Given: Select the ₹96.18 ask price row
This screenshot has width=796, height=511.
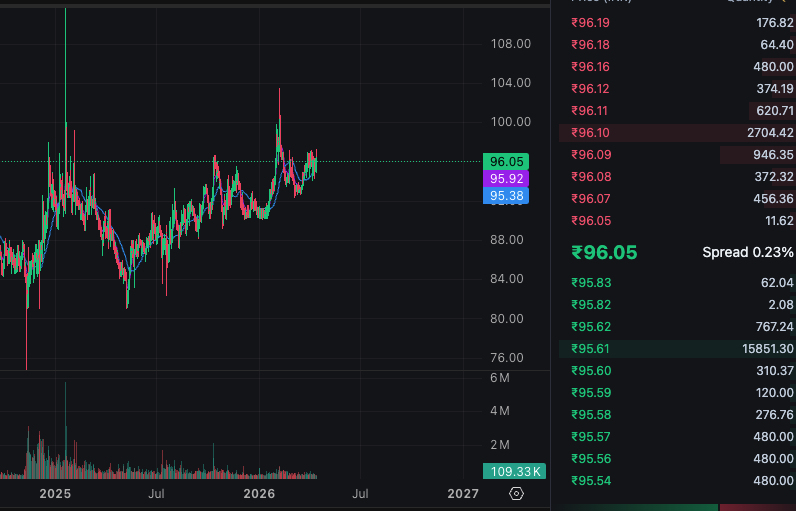Looking at the screenshot, I should 677,45.
